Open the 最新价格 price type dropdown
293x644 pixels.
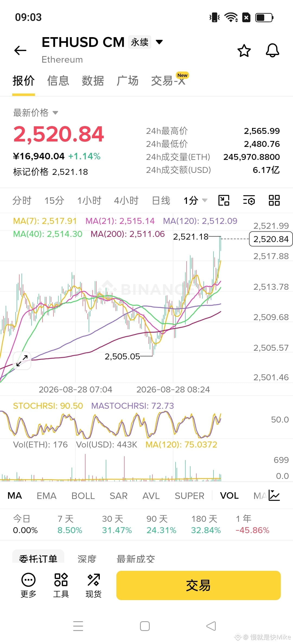pyautogui.click(x=36, y=112)
